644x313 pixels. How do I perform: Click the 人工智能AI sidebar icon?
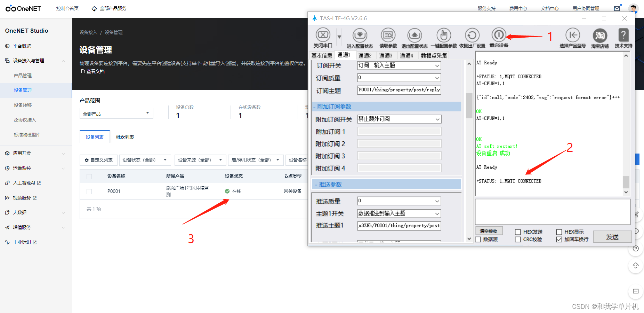pyautogui.click(x=7, y=183)
